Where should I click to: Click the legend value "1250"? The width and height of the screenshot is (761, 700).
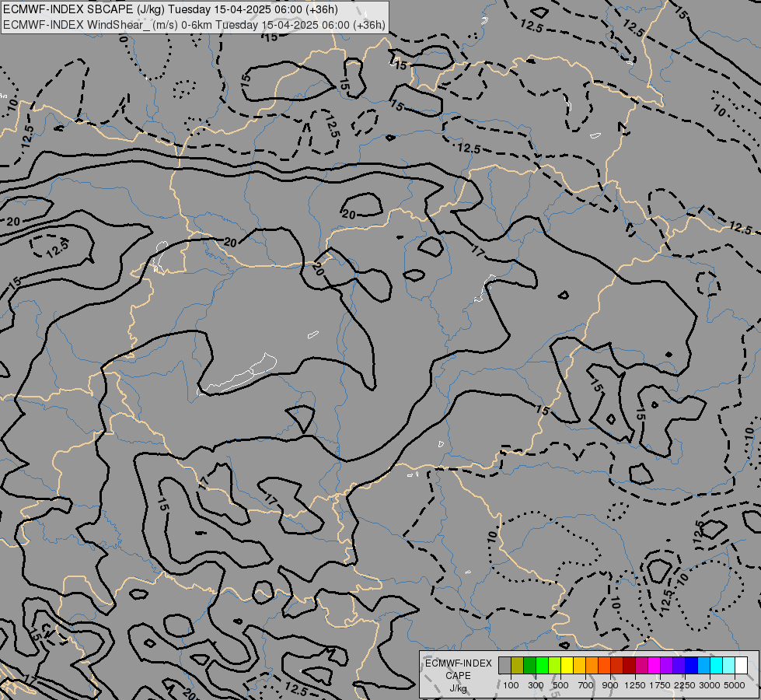(x=635, y=685)
